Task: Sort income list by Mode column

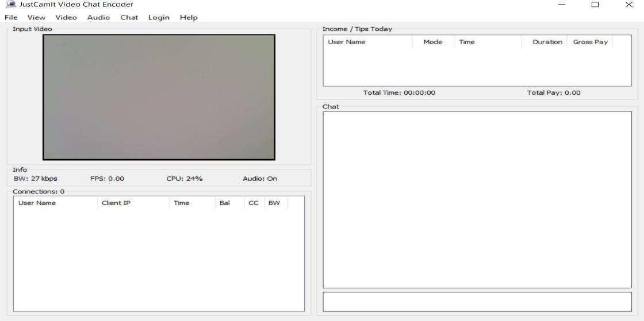Action: point(433,42)
